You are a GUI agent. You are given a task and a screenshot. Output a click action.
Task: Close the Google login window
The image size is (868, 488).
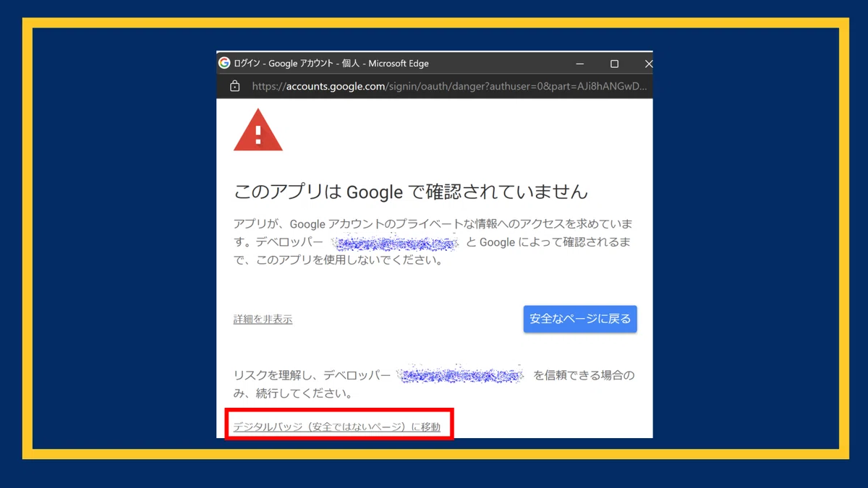click(x=648, y=64)
